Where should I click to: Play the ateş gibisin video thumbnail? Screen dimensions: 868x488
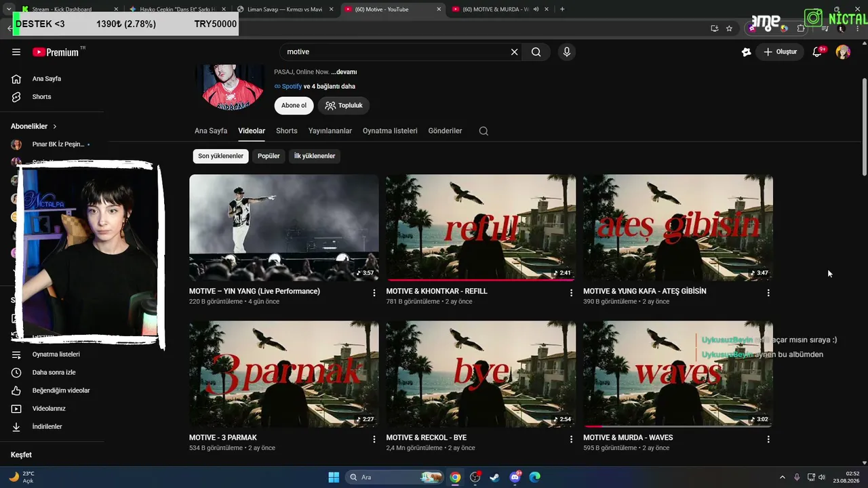point(678,227)
